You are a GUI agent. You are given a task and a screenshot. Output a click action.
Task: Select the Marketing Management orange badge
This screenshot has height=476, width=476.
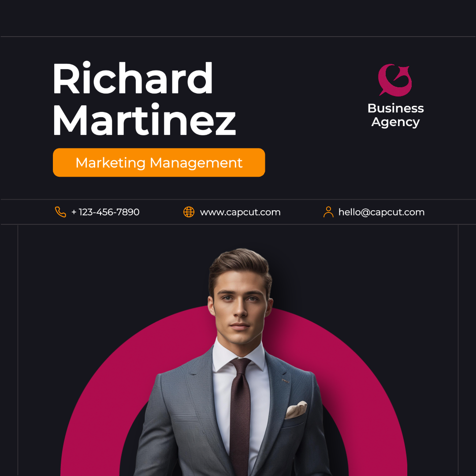click(x=159, y=162)
